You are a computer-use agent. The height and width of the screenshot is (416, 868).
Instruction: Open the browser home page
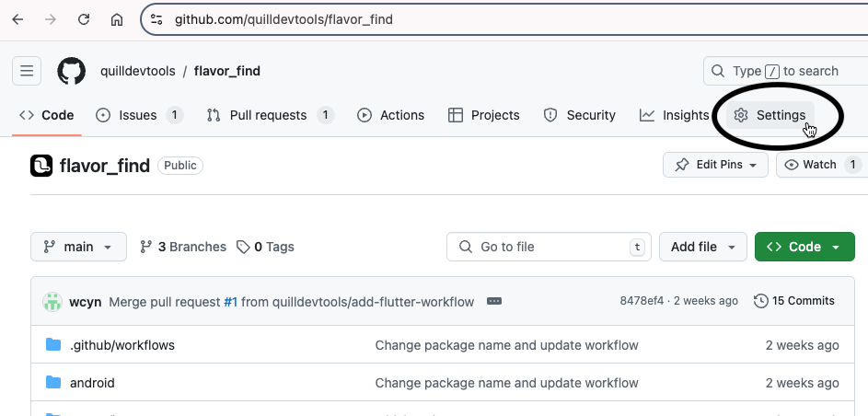point(117,19)
